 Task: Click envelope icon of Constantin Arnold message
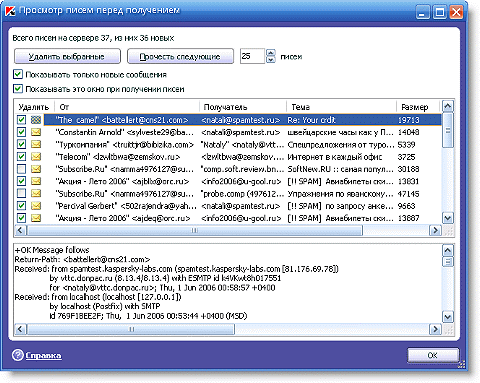tap(36, 132)
